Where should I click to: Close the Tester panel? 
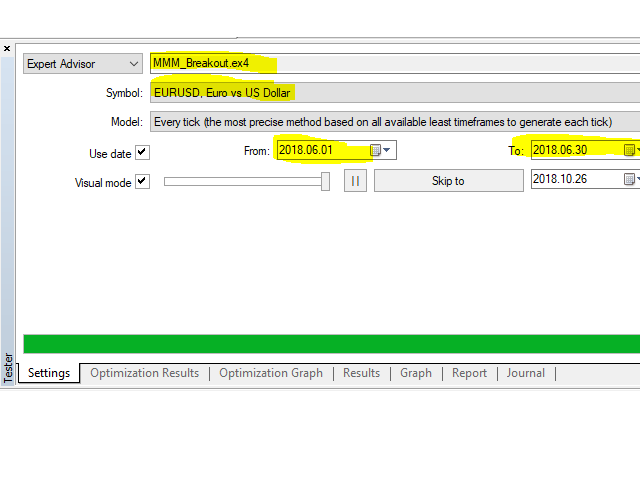7,48
